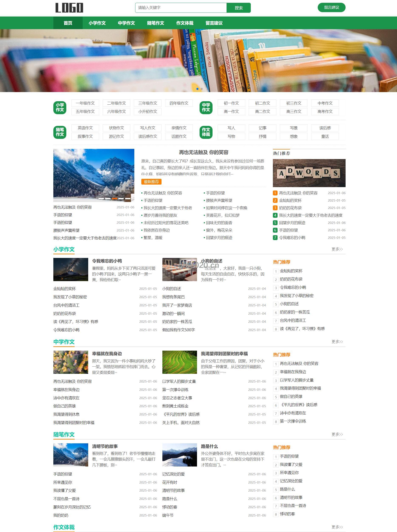Expand 更多>> for the 小学作文 section
The height and width of the screenshot is (532, 397).
click(x=337, y=249)
